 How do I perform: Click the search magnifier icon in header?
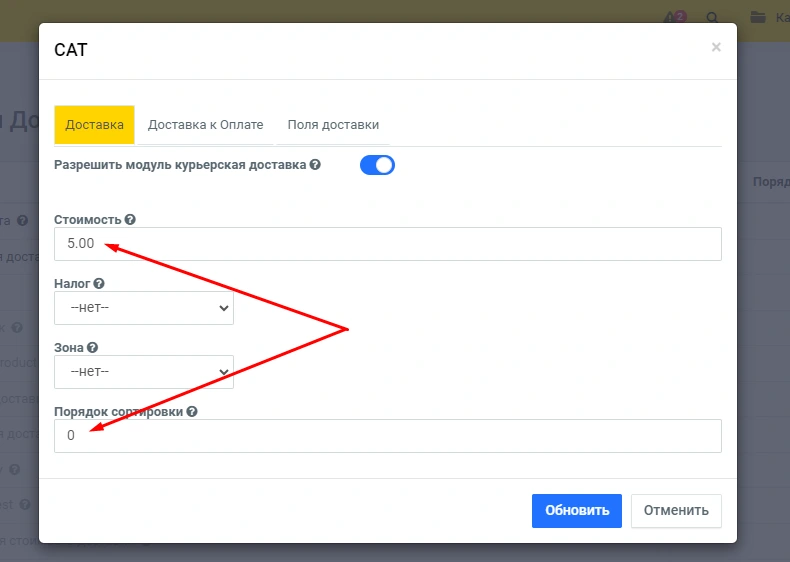(x=713, y=17)
